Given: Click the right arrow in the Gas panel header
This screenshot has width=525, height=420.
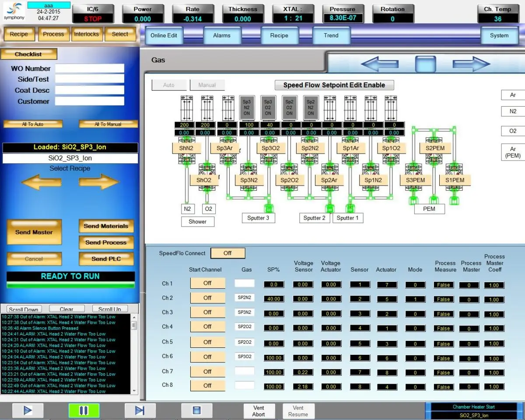Looking at the screenshot, I should click(471, 64).
